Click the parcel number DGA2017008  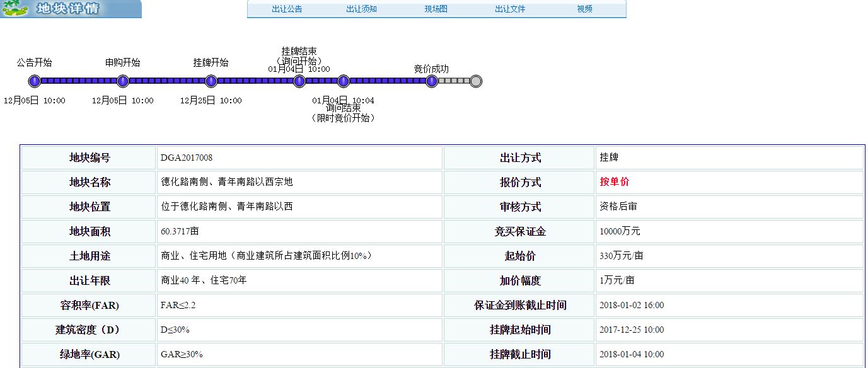click(x=191, y=158)
